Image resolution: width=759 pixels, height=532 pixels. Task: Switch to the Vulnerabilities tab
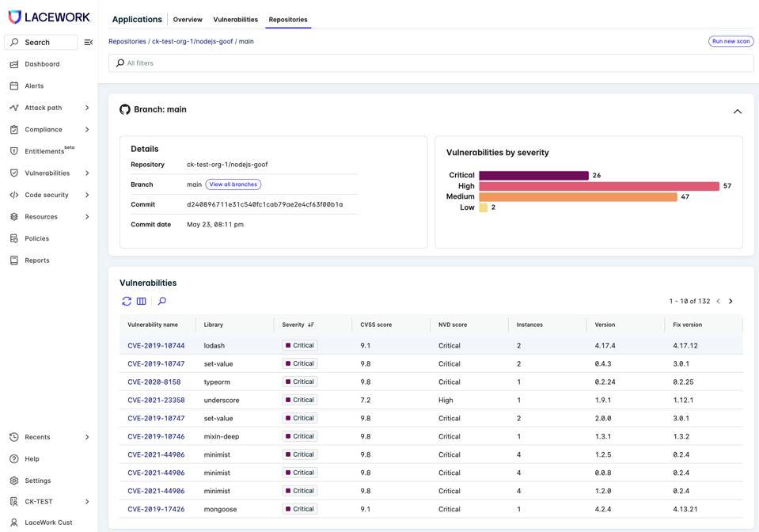[235, 20]
